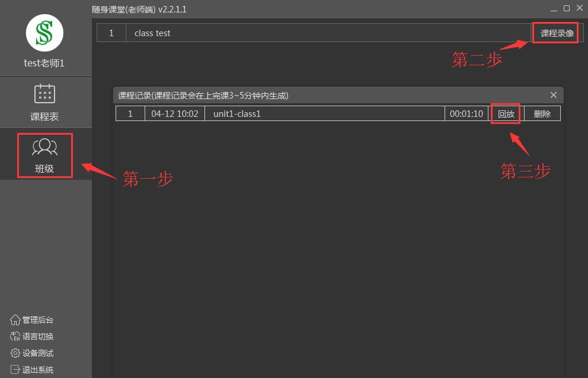Click the 语言切换 language icon
The height and width of the screenshot is (378, 588).
tap(15, 336)
